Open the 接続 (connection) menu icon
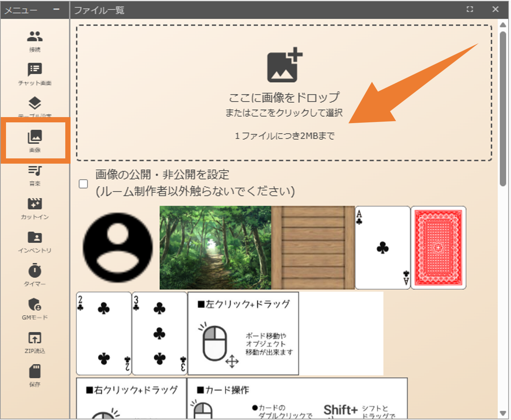Image resolution: width=511 pixels, height=420 pixels. 35,37
